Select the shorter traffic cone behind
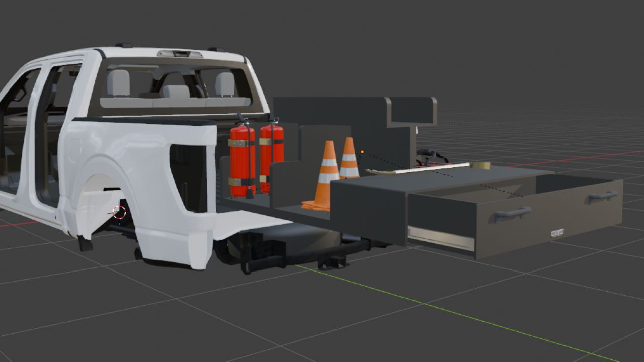 pyautogui.click(x=349, y=158)
